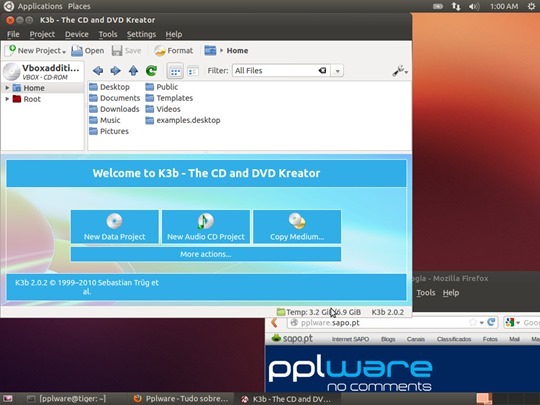This screenshot has height=405, width=540.
Task: Navigate forward with the right arrow
Action: [x=115, y=71]
